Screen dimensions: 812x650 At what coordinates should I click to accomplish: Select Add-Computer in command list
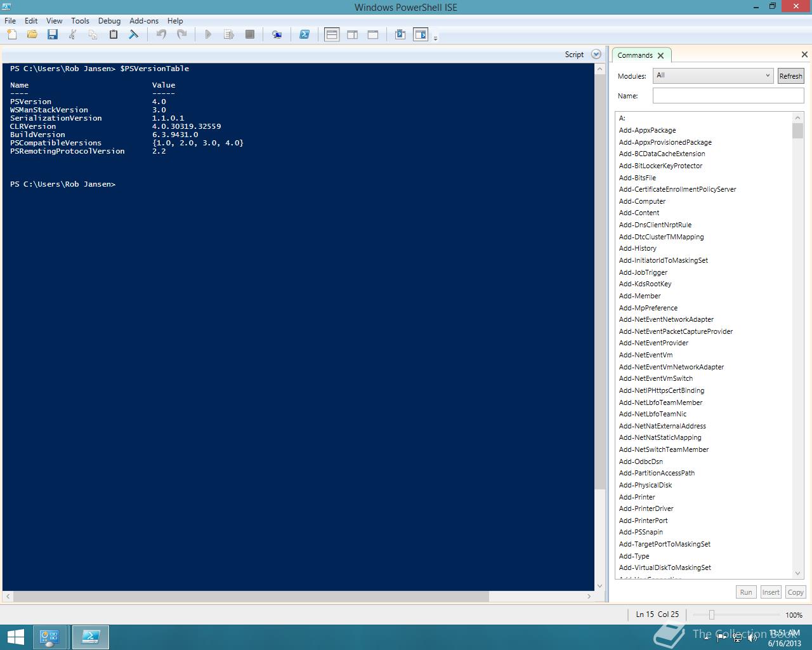(x=642, y=201)
